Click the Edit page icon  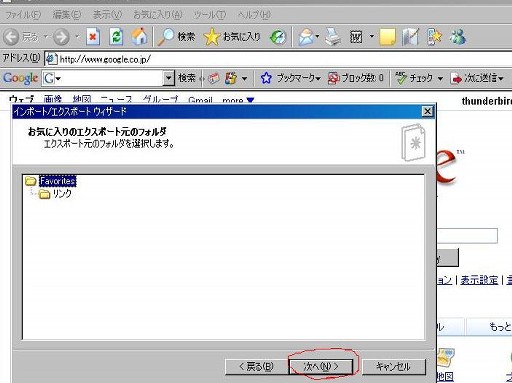point(356,36)
